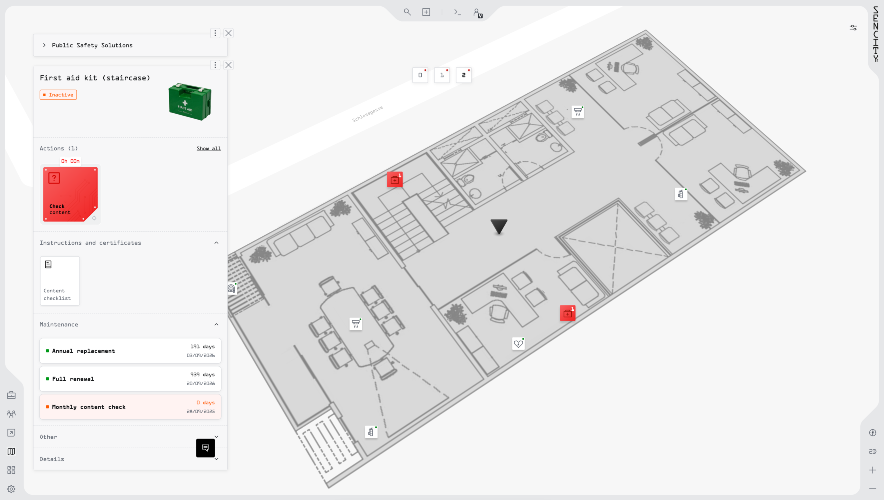Screen dimensions: 884x500
Task: Open the settings gear in left sidebar
Action: [11, 488]
